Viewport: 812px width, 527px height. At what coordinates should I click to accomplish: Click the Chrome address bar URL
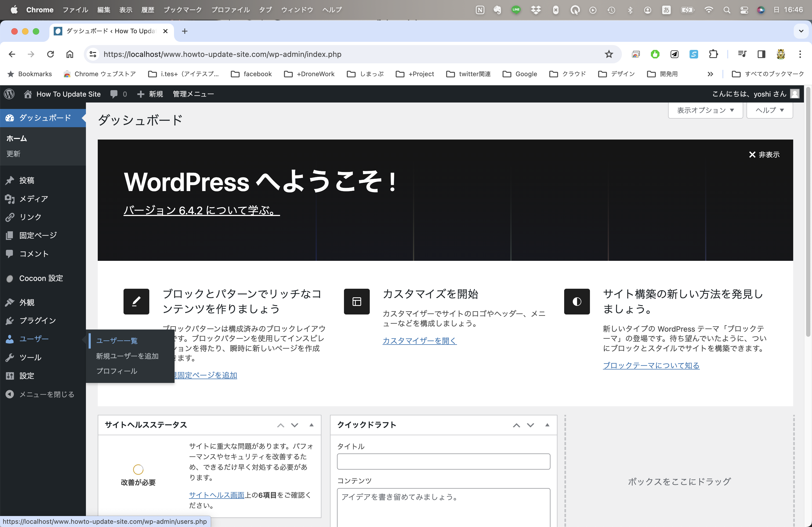[x=222, y=54]
